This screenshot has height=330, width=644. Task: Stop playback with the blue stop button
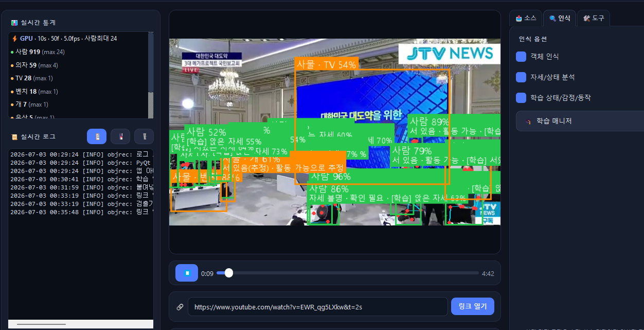point(187,273)
